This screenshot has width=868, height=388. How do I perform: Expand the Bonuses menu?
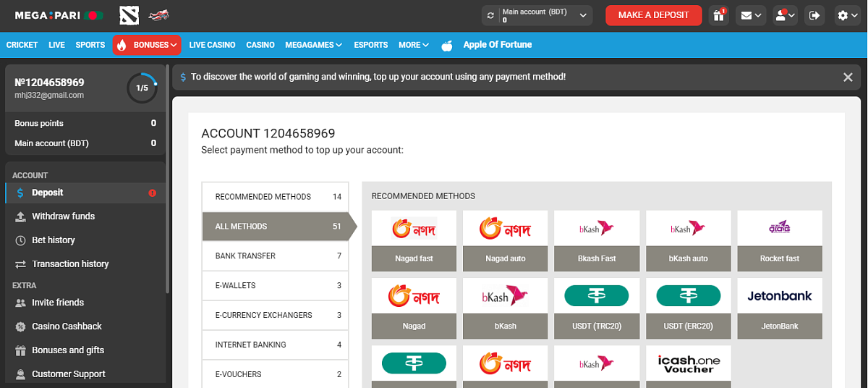(147, 45)
